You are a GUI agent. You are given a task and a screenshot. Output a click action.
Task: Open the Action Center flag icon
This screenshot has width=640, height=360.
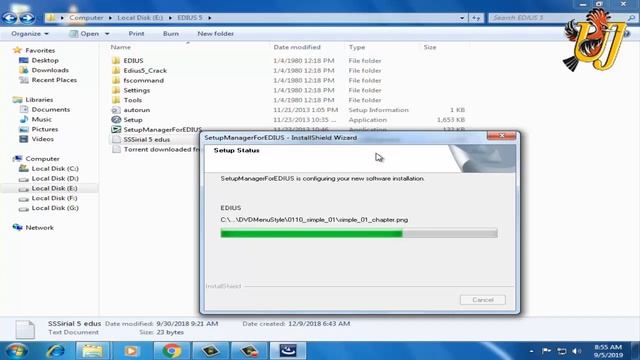(546, 351)
